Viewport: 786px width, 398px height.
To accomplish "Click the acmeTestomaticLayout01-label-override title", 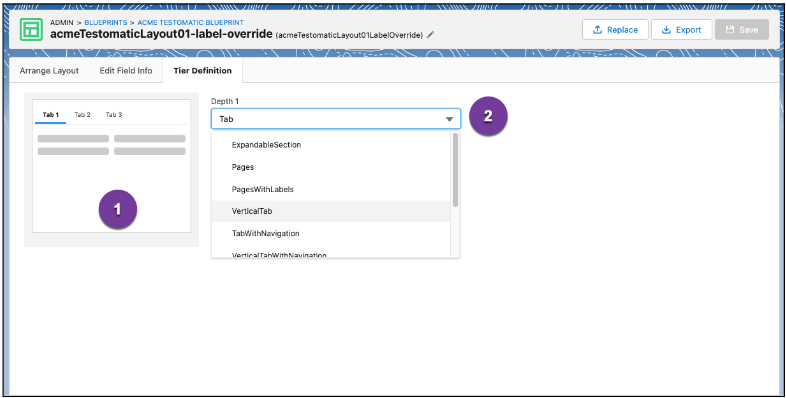I will 161,35.
